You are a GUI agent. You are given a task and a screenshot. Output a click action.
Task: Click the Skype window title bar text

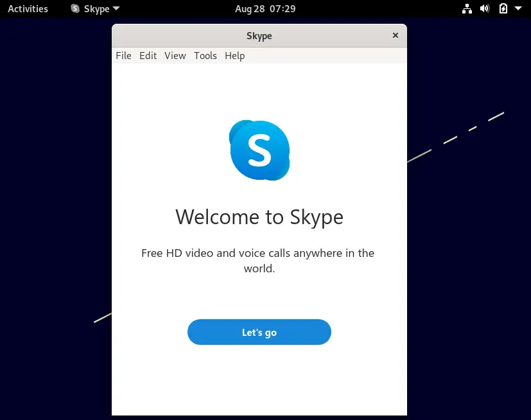pos(259,36)
